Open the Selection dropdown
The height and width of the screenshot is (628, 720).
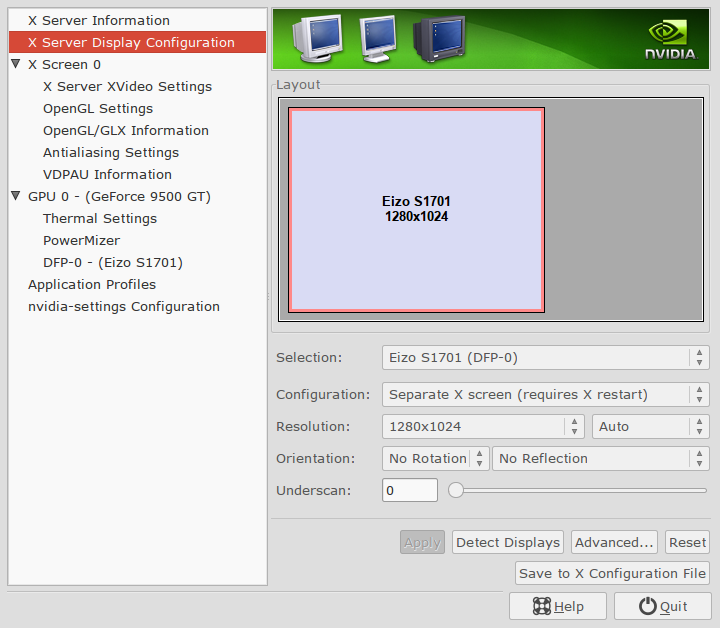546,358
